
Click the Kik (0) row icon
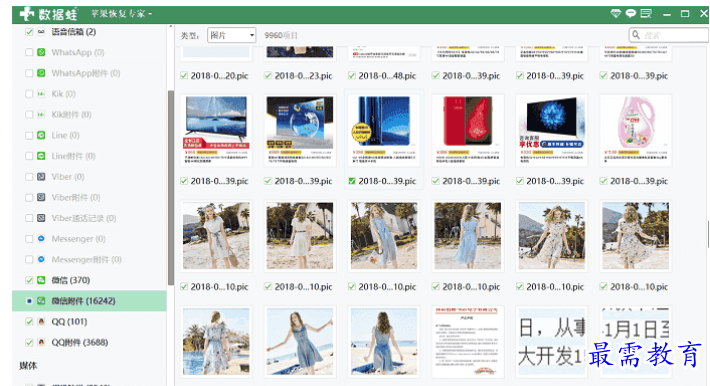point(41,94)
